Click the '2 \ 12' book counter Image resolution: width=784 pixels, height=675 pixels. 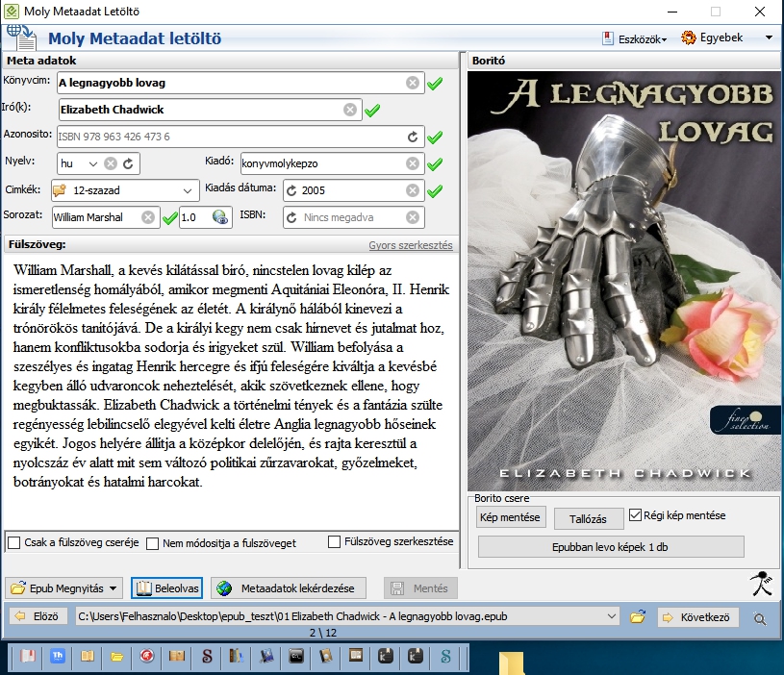[323, 633]
